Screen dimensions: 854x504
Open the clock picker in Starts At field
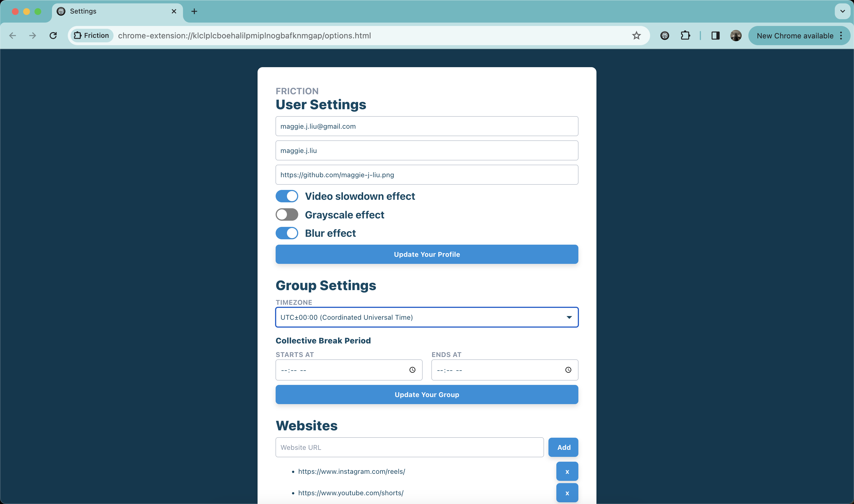pos(412,370)
